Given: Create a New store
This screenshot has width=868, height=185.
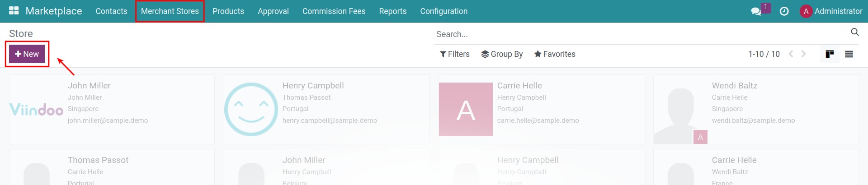Looking at the screenshot, I should (x=27, y=54).
